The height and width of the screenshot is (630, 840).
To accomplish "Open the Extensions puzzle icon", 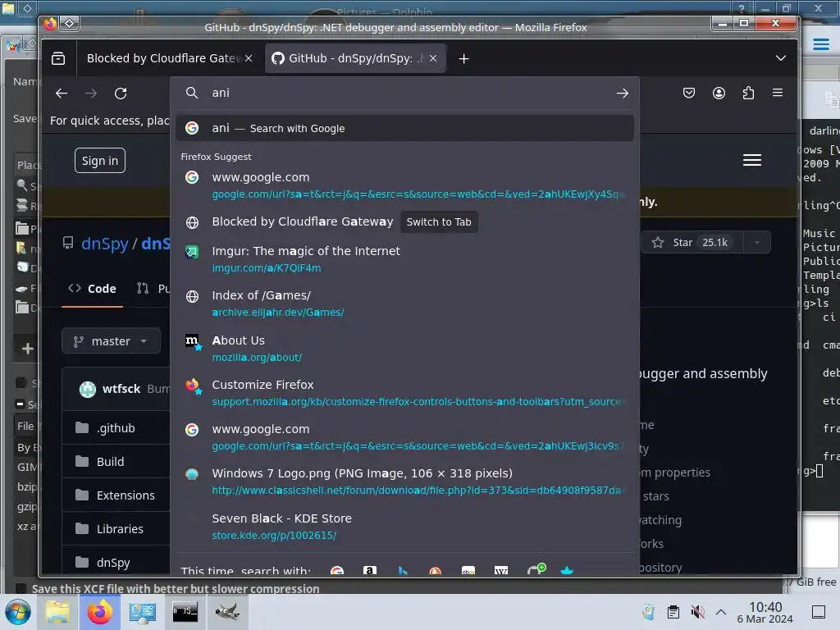I will coord(748,94).
